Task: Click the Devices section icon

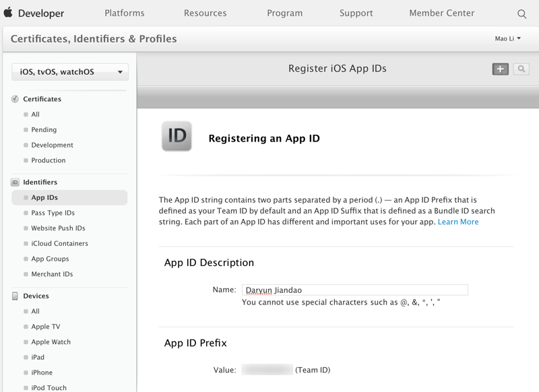Action: [15, 296]
